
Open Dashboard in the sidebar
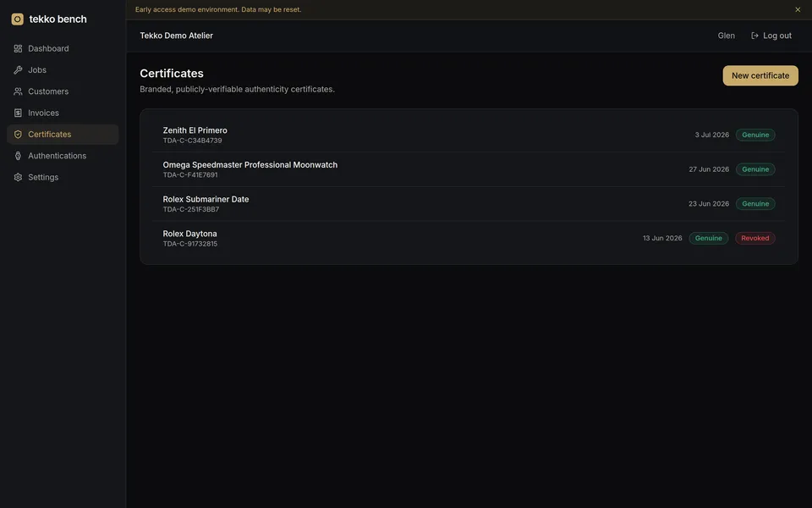(x=63, y=48)
